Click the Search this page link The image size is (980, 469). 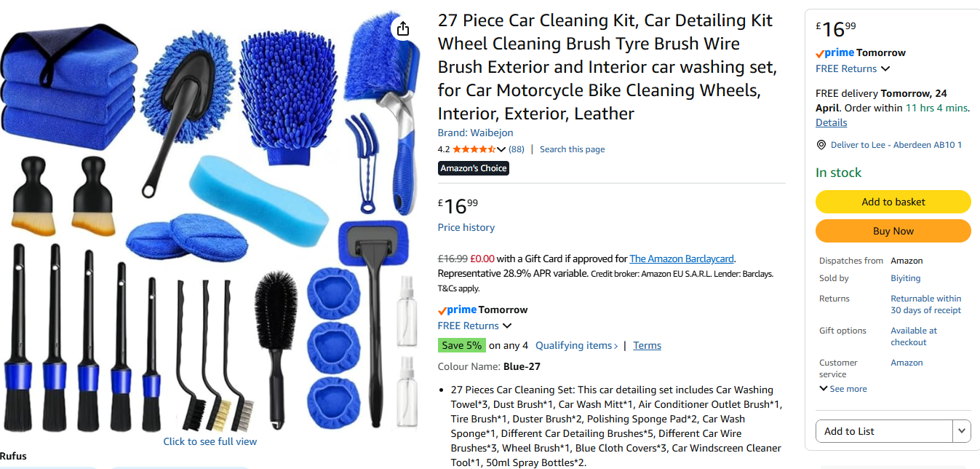[x=572, y=149]
